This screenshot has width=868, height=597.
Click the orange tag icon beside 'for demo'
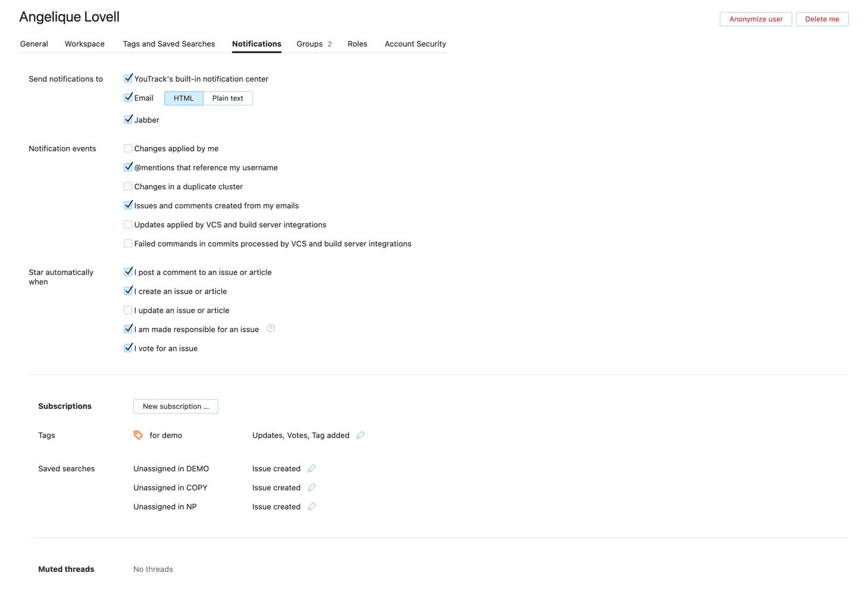[x=138, y=435]
